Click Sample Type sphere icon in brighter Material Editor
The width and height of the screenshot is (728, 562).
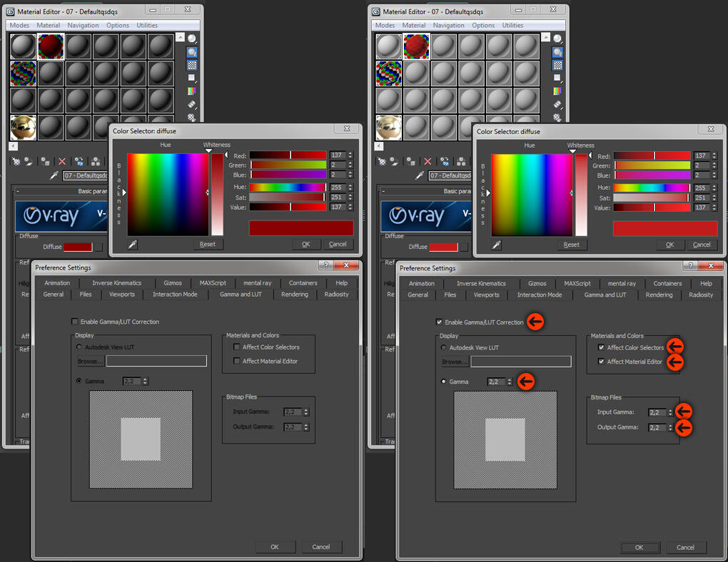tap(557, 39)
